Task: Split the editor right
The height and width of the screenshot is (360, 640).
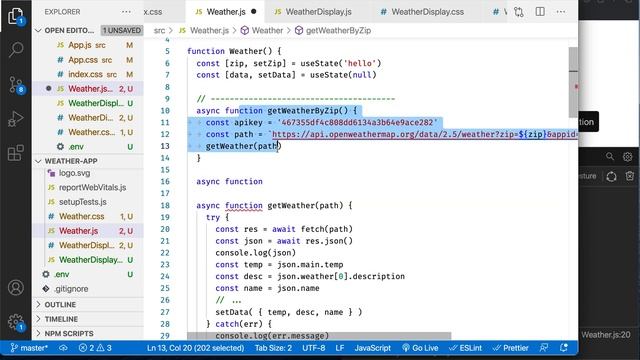Action: coord(540,12)
